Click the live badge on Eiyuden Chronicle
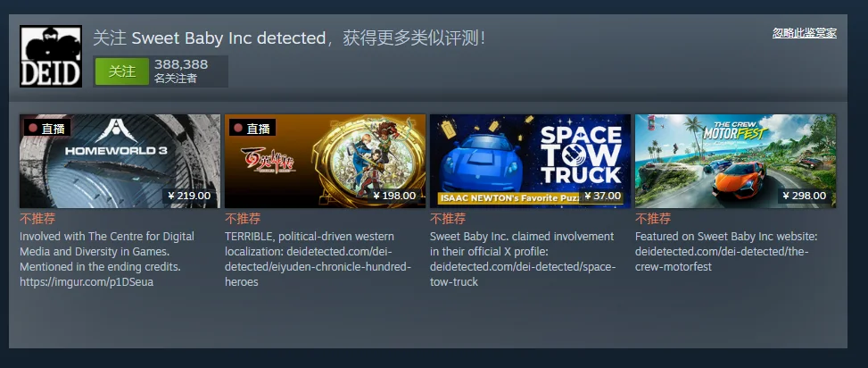 252,128
